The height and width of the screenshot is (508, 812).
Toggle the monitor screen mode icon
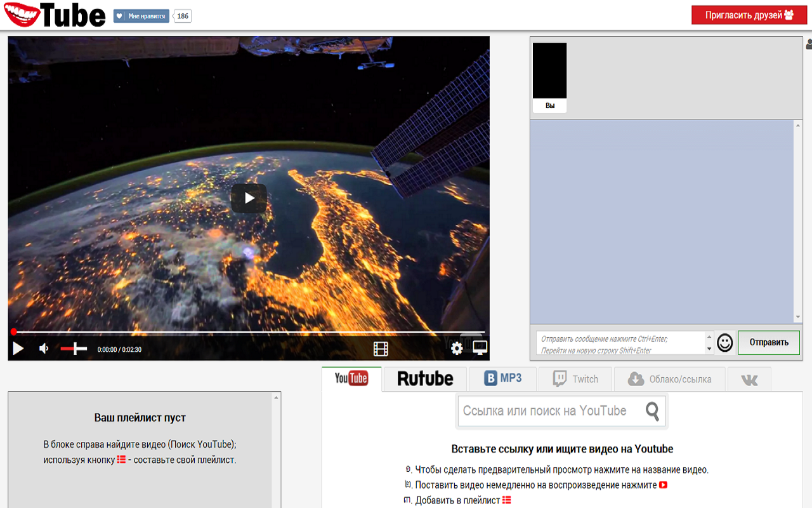pyautogui.click(x=480, y=347)
